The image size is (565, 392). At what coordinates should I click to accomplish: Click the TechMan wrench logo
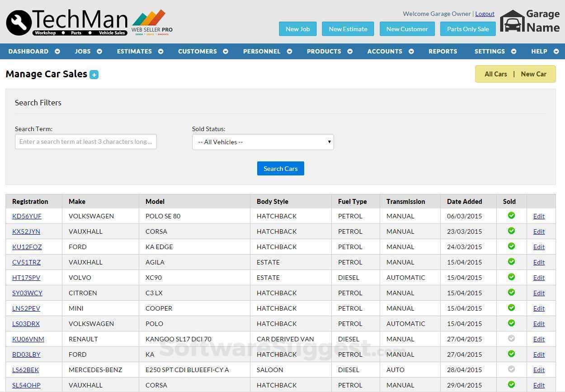pos(18,22)
